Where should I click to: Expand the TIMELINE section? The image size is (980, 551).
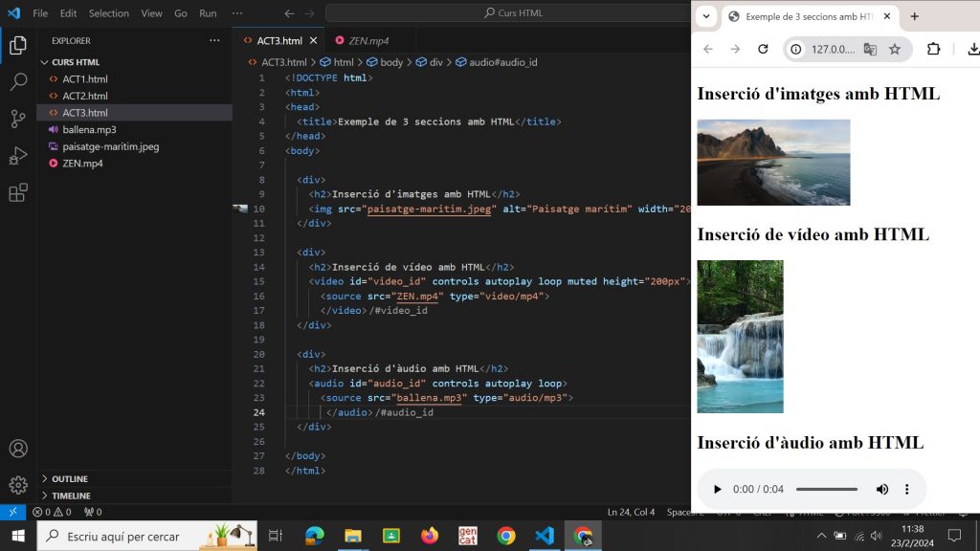(x=71, y=496)
